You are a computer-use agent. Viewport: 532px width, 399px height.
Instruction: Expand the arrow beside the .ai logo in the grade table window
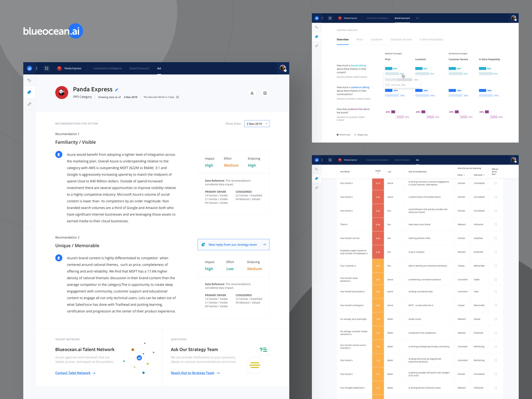(322, 160)
